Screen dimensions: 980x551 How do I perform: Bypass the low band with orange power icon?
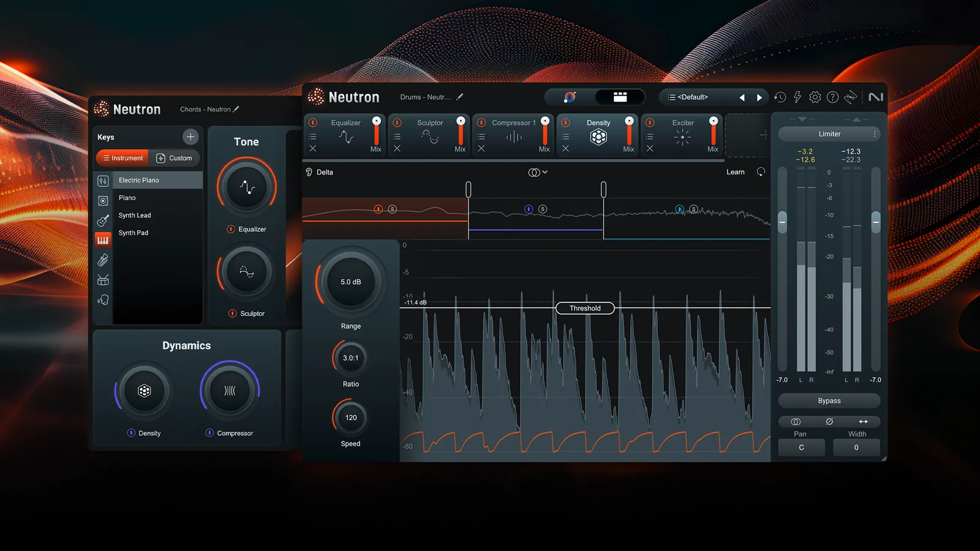click(378, 209)
